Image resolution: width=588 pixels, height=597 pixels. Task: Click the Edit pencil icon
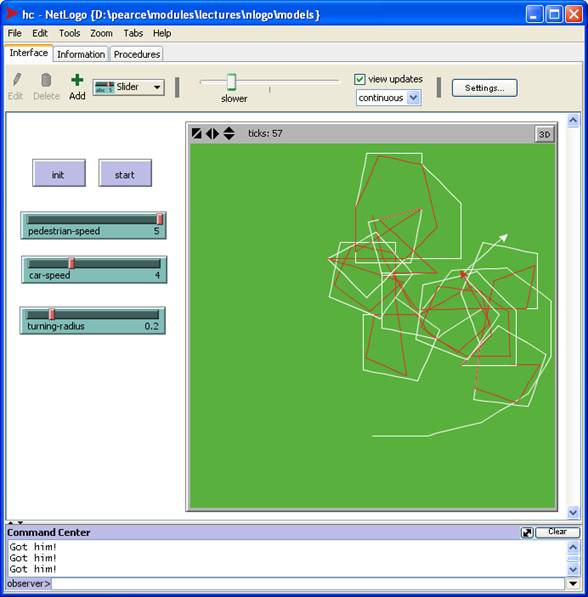pyautogui.click(x=16, y=80)
